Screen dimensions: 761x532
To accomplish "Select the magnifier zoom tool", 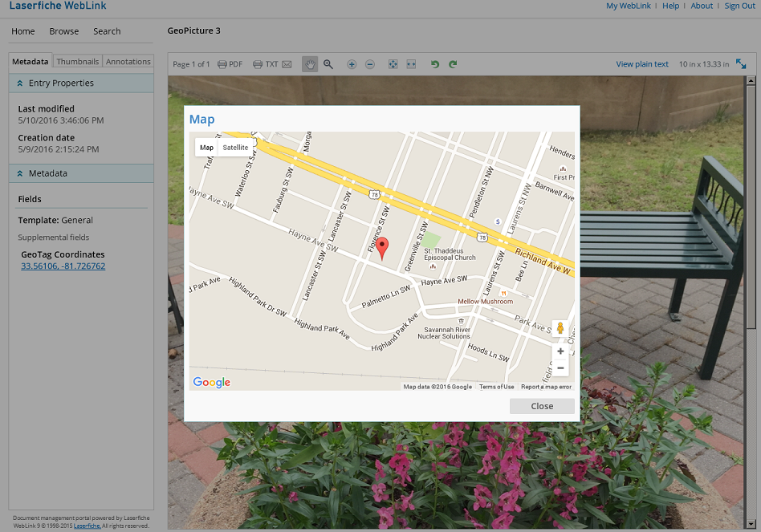I will (328, 64).
